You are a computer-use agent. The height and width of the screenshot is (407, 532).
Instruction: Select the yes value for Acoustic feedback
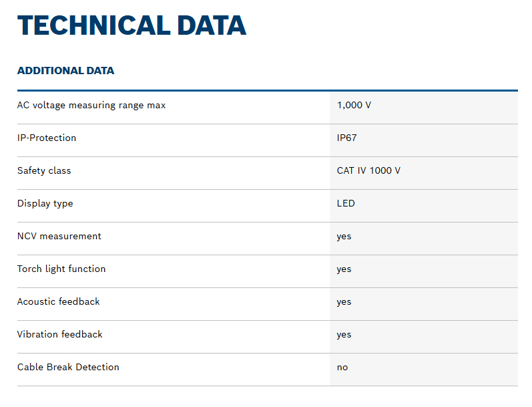click(344, 302)
